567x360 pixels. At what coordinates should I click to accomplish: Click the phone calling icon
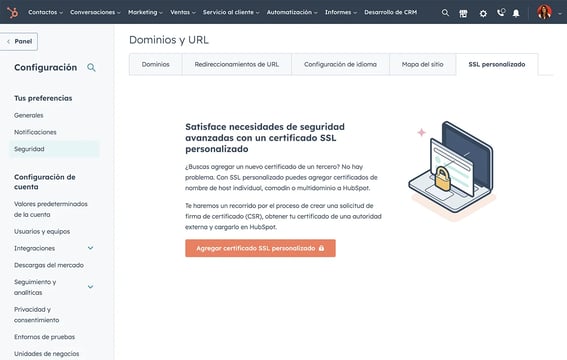point(501,13)
